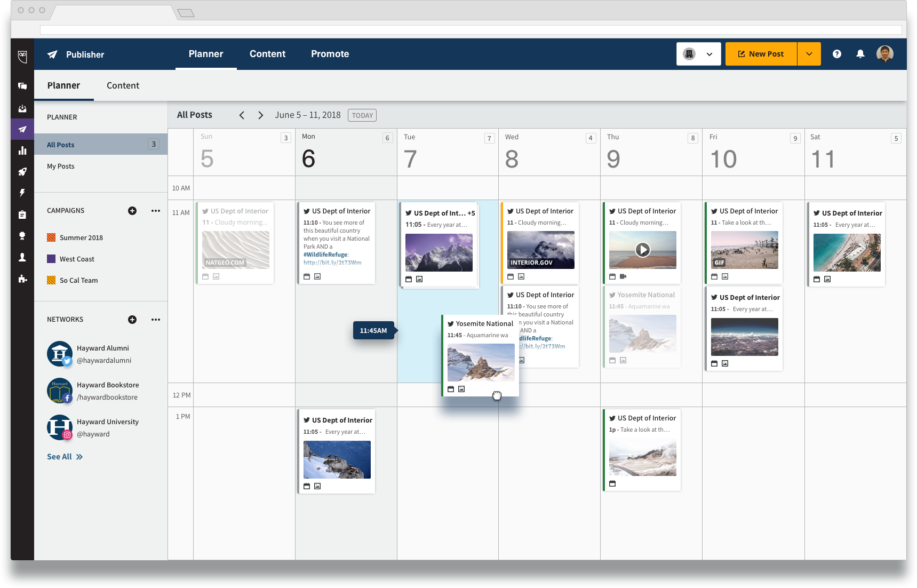Click the Hayward Bookstore network avatar
The width and height of the screenshot is (917, 588).
60,391
